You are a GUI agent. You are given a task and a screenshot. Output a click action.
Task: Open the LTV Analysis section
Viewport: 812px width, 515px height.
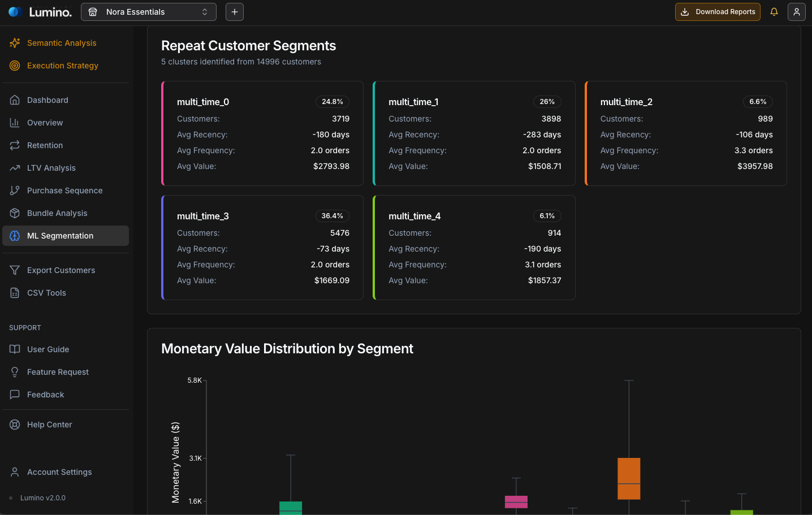(51, 168)
